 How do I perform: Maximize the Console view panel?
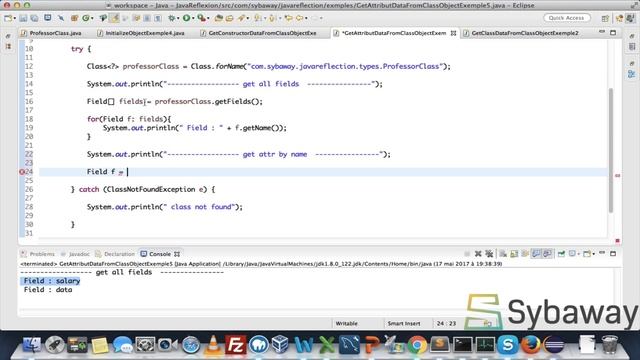[613, 253]
